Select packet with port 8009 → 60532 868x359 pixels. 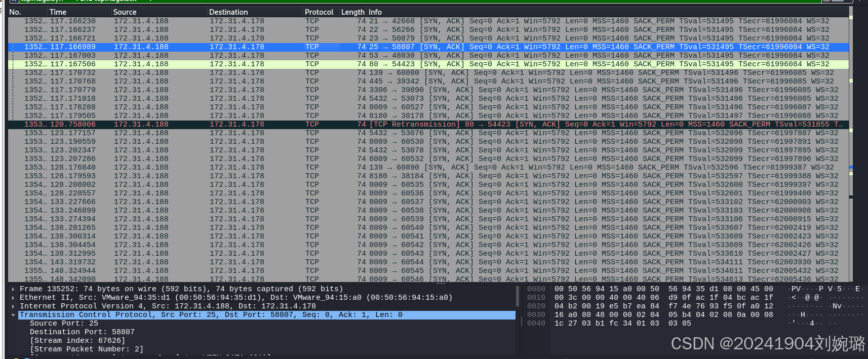pos(428,158)
